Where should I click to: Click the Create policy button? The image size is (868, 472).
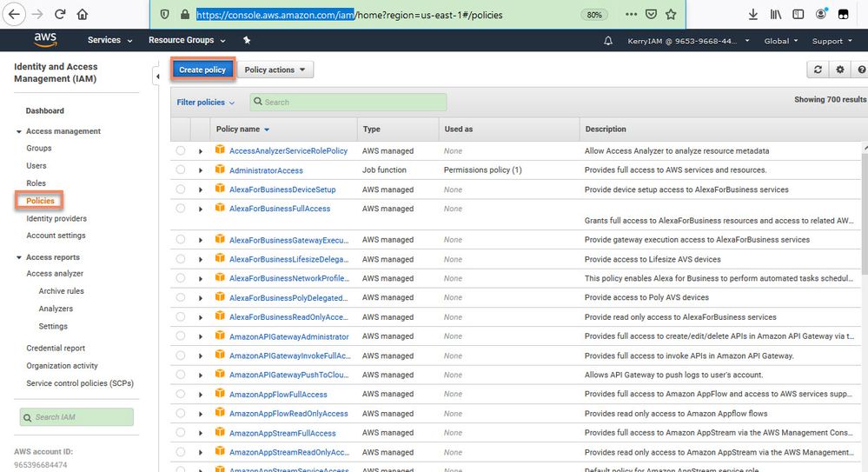coord(202,70)
